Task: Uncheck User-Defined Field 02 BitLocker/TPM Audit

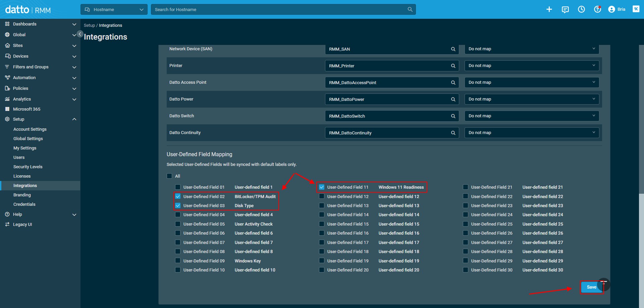Action: [178, 196]
